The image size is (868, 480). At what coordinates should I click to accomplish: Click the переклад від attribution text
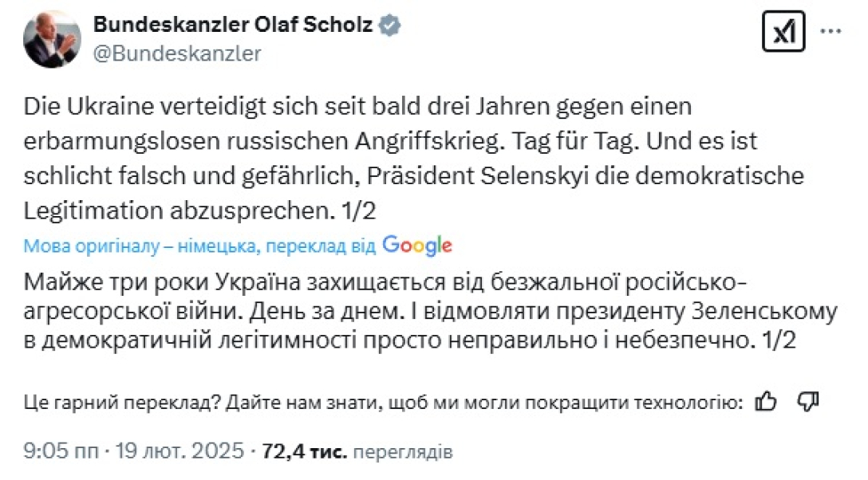[x=321, y=246]
